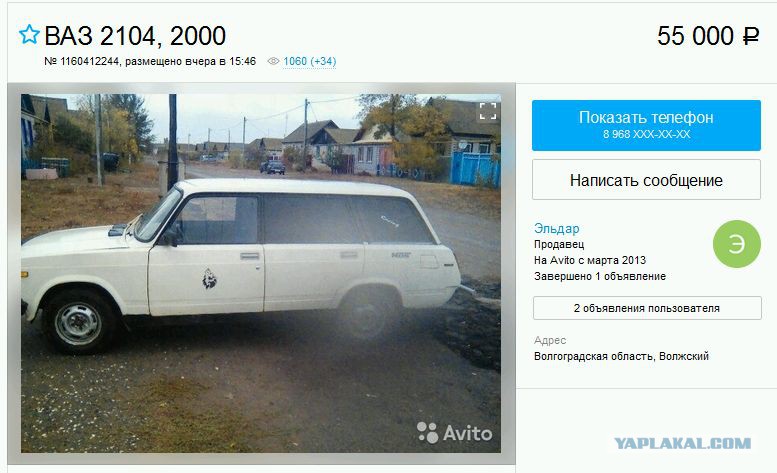Click the listing title ВАЗ 2104, 2000

[x=135, y=36]
